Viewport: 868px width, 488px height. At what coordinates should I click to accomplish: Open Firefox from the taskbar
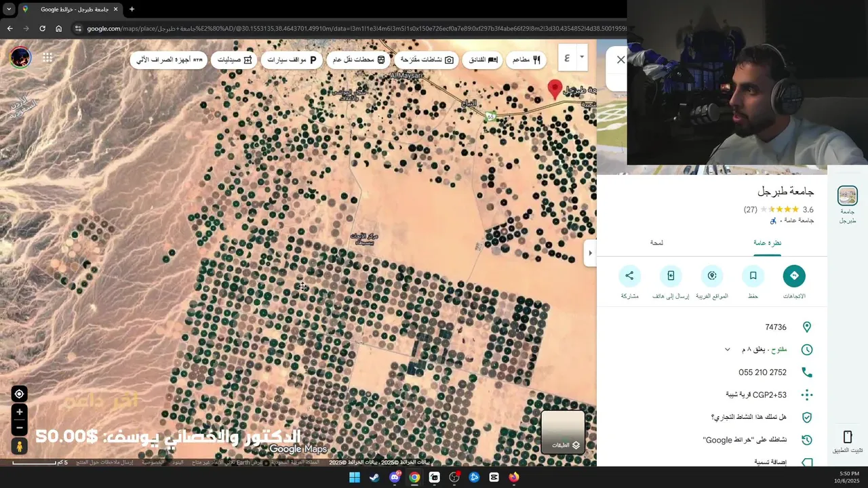(x=514, y=477)
